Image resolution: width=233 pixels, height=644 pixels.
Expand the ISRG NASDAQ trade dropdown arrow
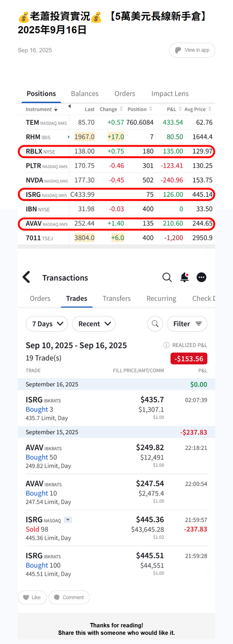click(x=68, y=520)
